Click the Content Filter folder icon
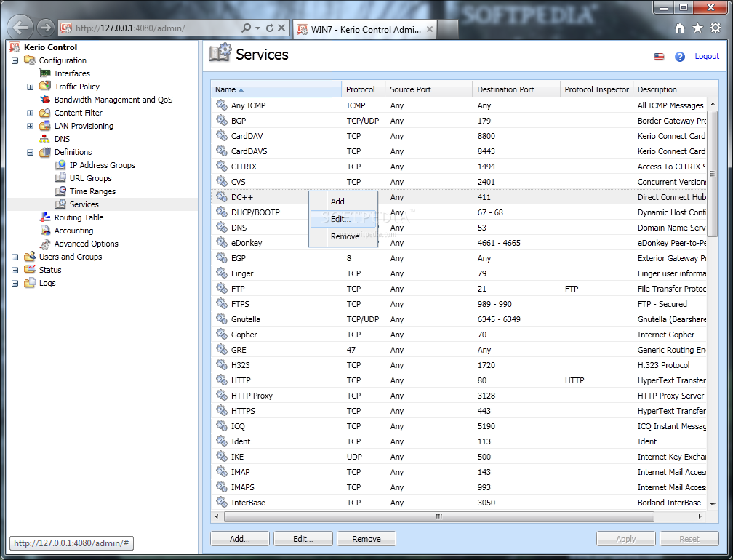733x560 pixels. tap(45, 113)
